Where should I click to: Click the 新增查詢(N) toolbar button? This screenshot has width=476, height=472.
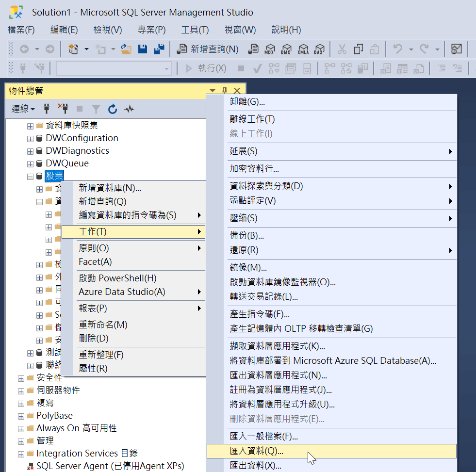(x=208, y=49)
